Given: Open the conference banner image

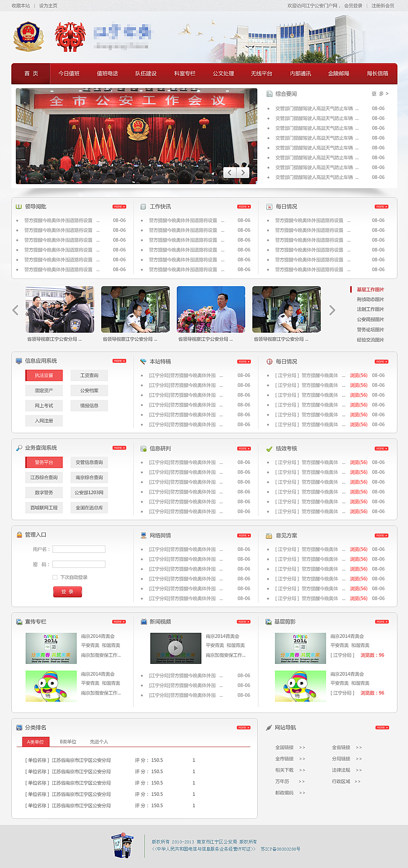Looking at the screenshot, I should tap(136, 136).
